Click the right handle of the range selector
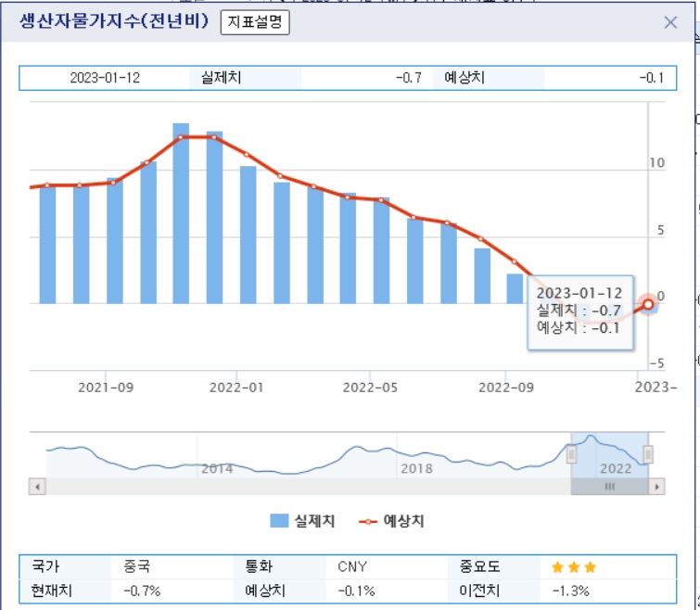The height and width of the screenshot is (610, 700). click(x=648, y=454)
